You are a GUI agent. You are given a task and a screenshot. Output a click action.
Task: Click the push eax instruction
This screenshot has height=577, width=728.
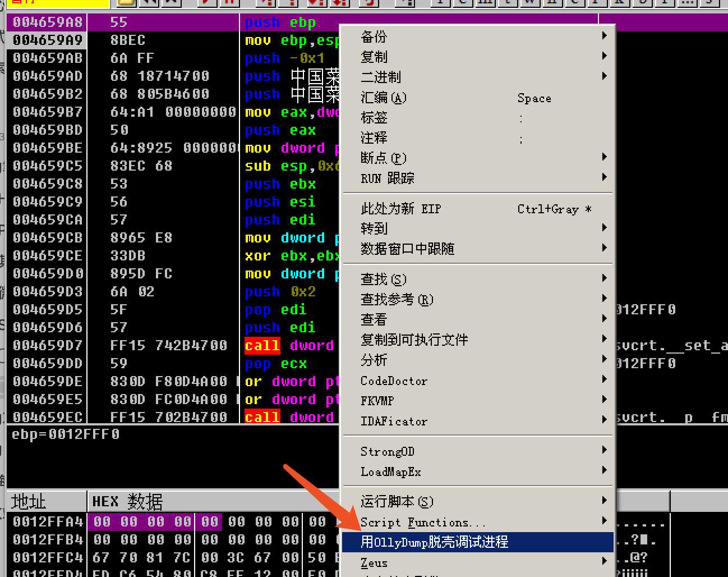(x=280, y=130)
